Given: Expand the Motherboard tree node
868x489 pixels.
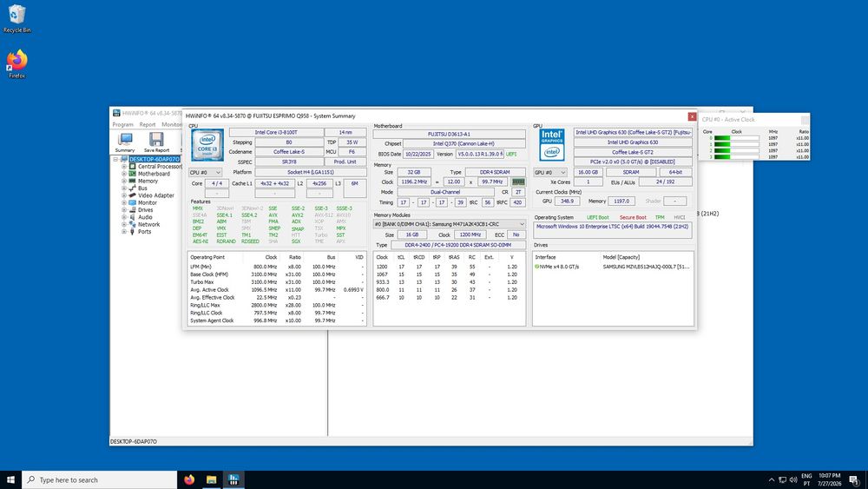Looking at the screenshot, I should coord(124,174).
